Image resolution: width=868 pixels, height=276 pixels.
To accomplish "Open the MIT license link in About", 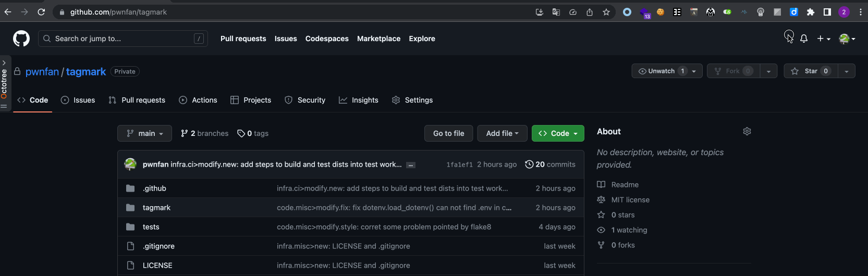I will tap(624, 200).
